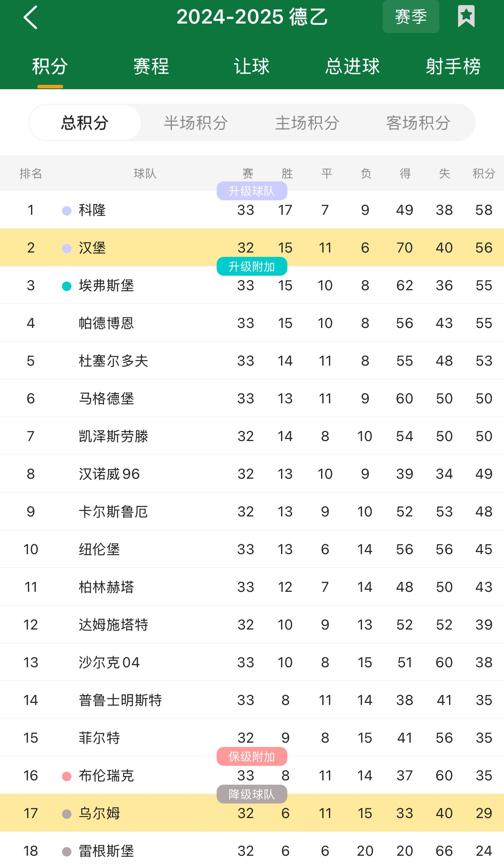504x864 pixels.
Task: Click the pink dot beside 布伦瑞克
Action: click(x=67, y=776)
